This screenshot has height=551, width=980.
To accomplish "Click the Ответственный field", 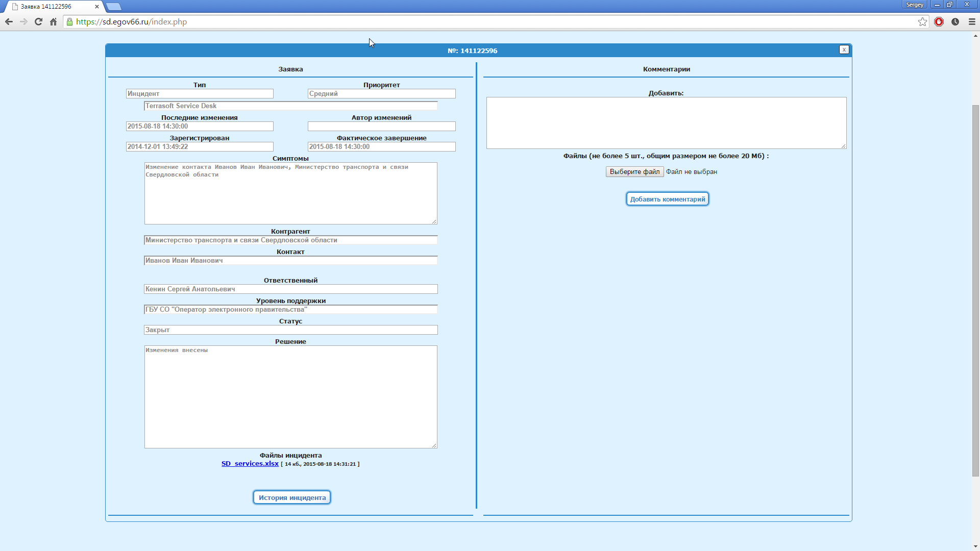I will (290, 289).
